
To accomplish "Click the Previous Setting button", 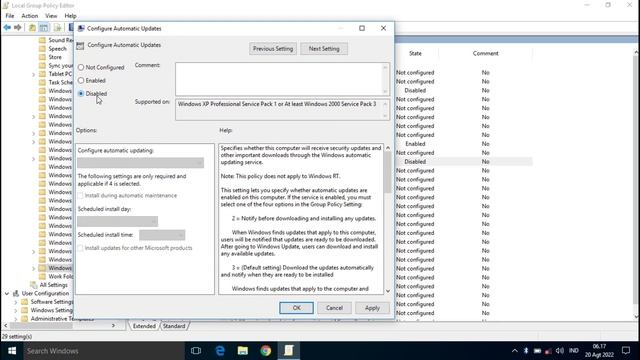I will point(273,49).
